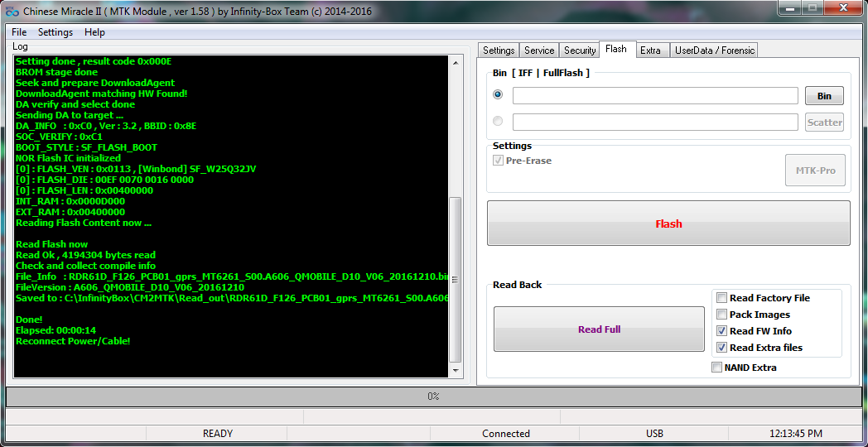This screenshot has width=868, height=447.
Task: Open the Settings menu
Action: pos(55,32)
